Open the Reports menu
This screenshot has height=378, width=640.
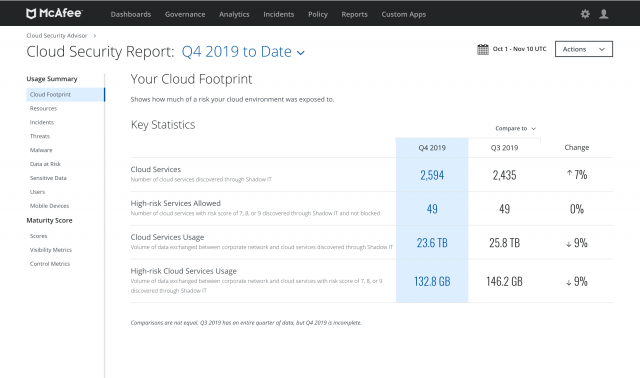[x=354, y=14]
